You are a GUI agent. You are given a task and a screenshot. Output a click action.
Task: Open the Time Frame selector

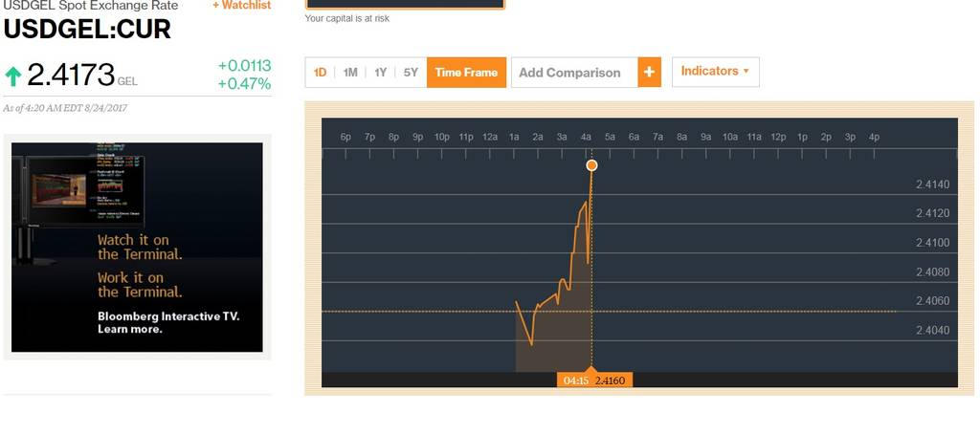(466, 73)
